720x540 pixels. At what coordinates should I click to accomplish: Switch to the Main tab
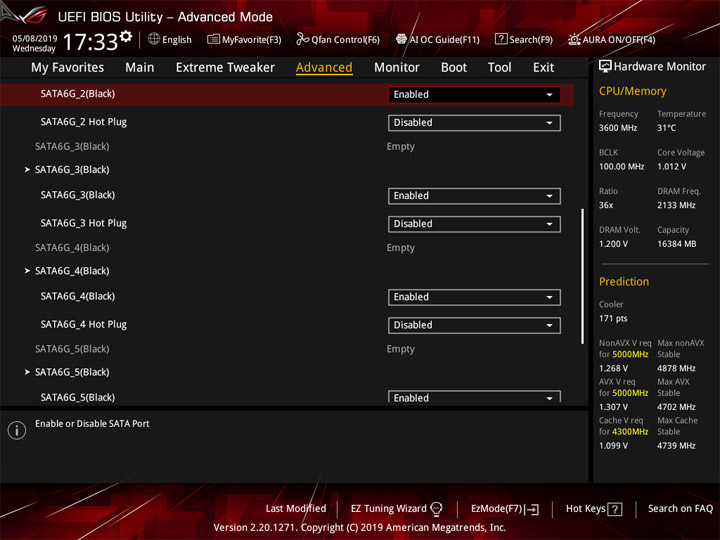pos(140,68)
